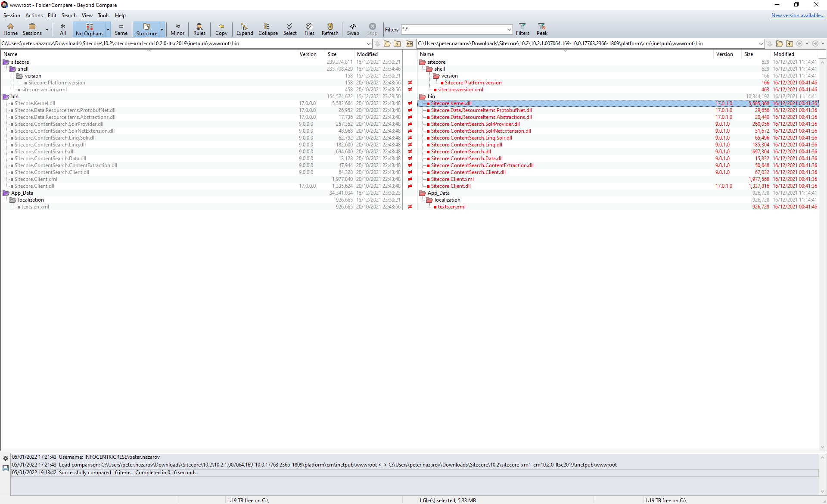Click the right pane vertical scrollbar
The width and height of the screenshot is (827, 504).
(822, 254)
